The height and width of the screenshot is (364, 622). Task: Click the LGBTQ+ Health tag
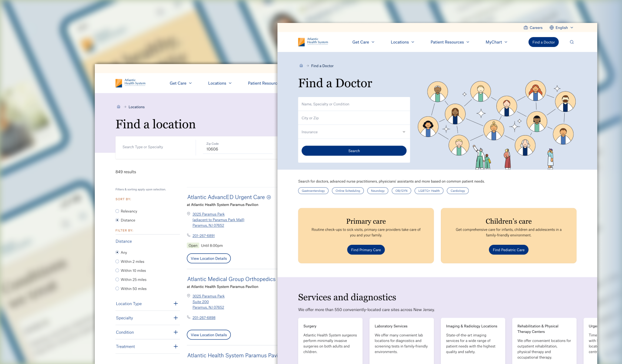pyautogui.click(x=429, y=191)
